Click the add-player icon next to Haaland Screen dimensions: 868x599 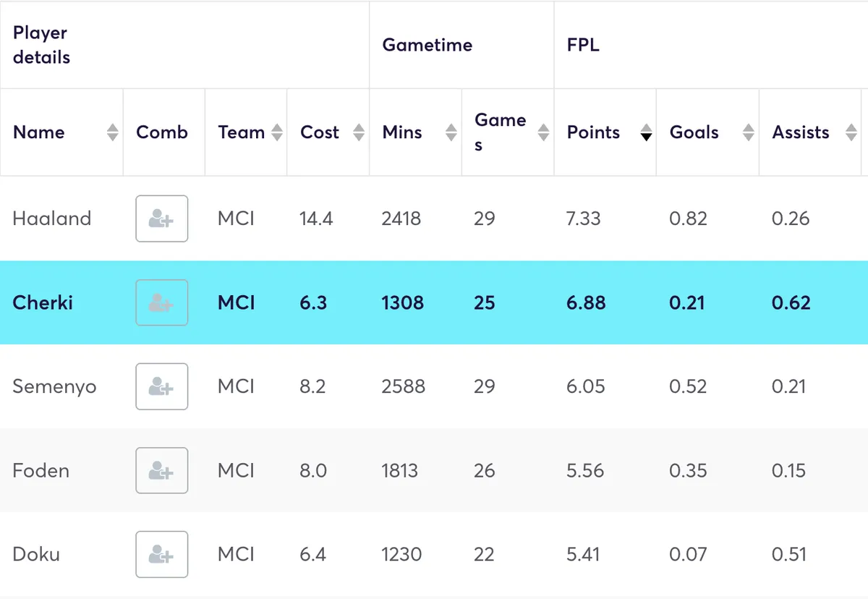point(161,218)
